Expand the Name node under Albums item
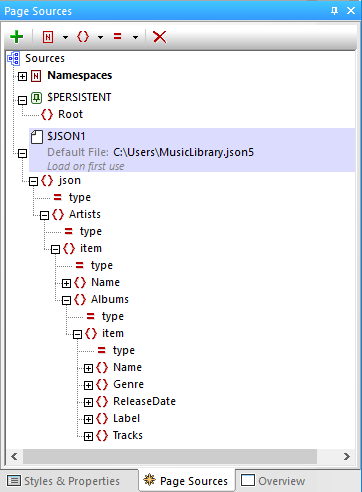 pyautogui.click(x=88, y=369)
